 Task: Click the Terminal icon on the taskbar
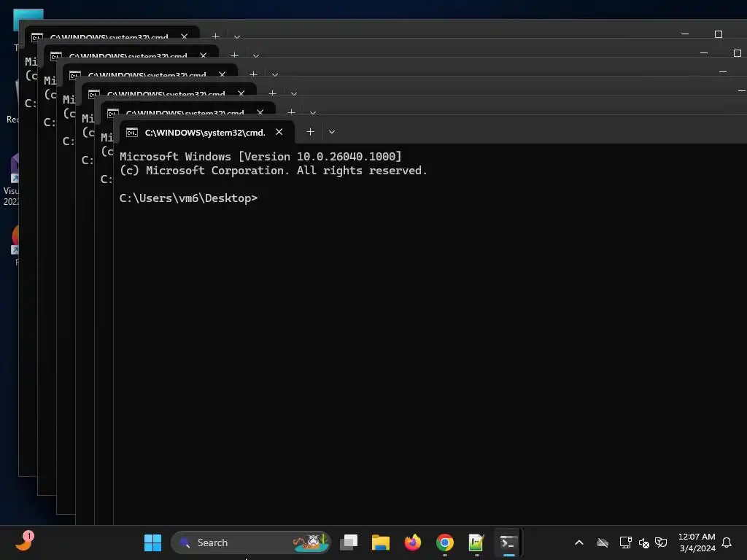[x=508, y=542]
